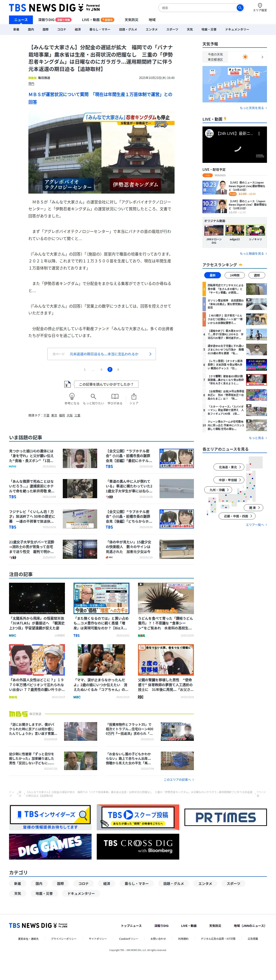The width and height of the screenshot is (276, 980).
Task: Click the article feedback document icon
Action: click(x=67, y=384)
